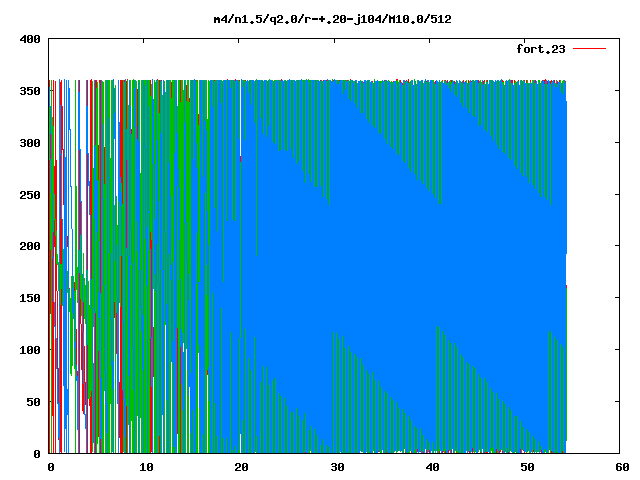Click y-axis label 350
Viewport: 640px width, 480px height.
click(x=30, y=91)
